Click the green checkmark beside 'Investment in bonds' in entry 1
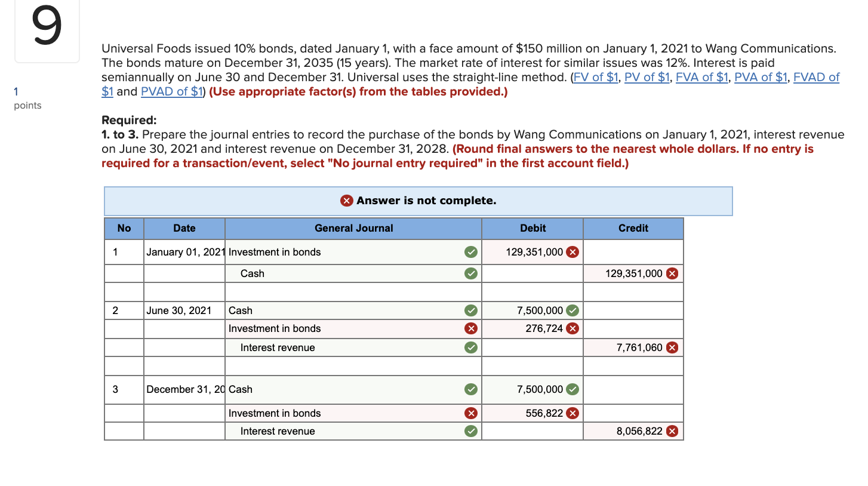 tap(471, 252)
